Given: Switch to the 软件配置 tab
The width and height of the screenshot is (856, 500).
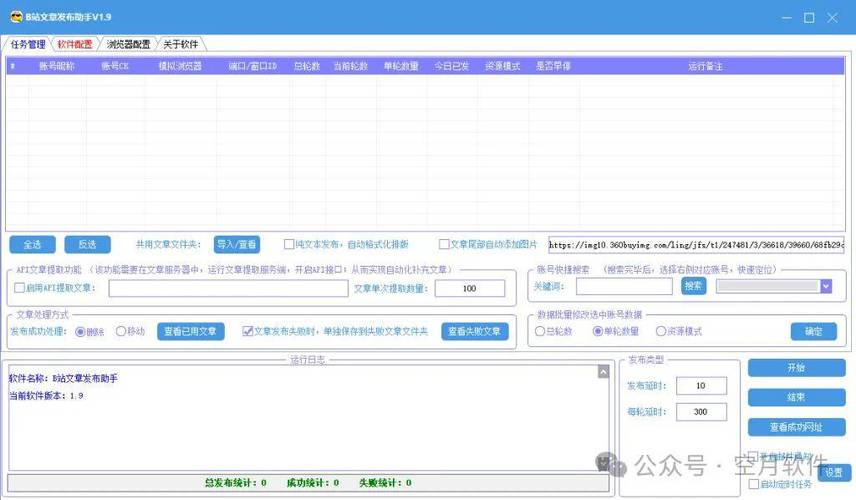Looking at the screenshot, I should (75, 44).
